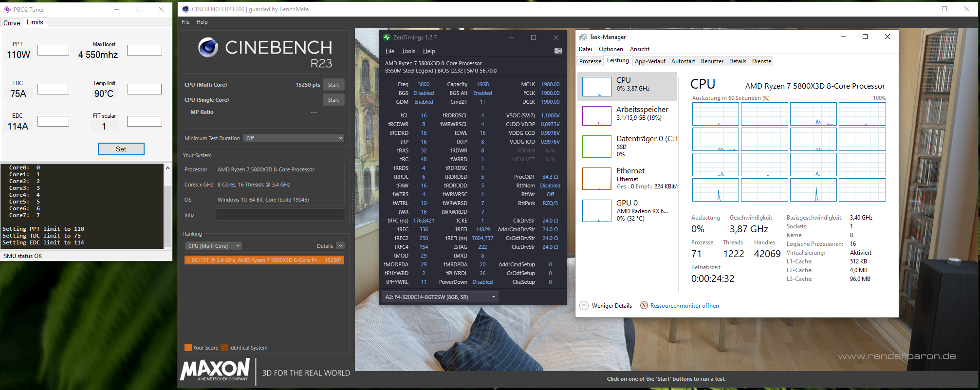
Task: Start CPU Single Core test
Action: click(333, 100)
